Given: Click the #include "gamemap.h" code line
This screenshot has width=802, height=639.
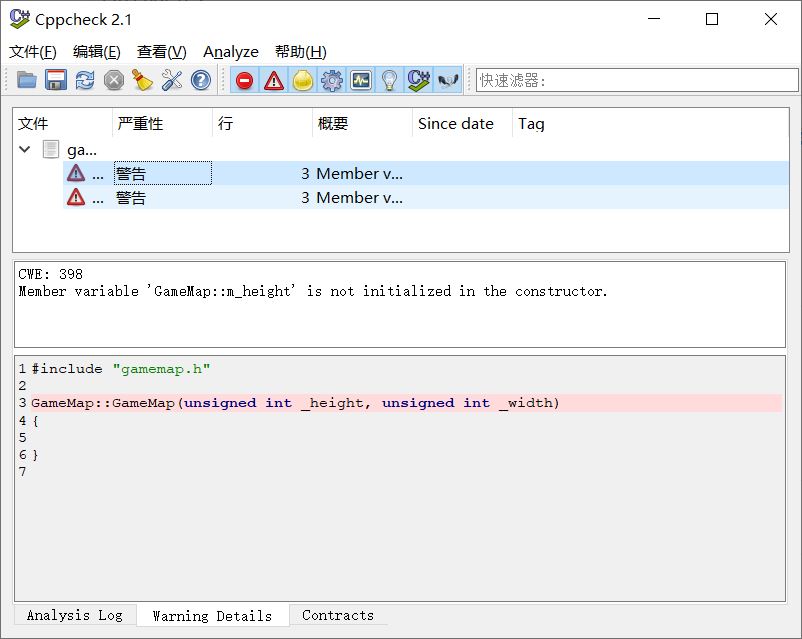Looking at the screenshot, I should [x=121, y=369].
